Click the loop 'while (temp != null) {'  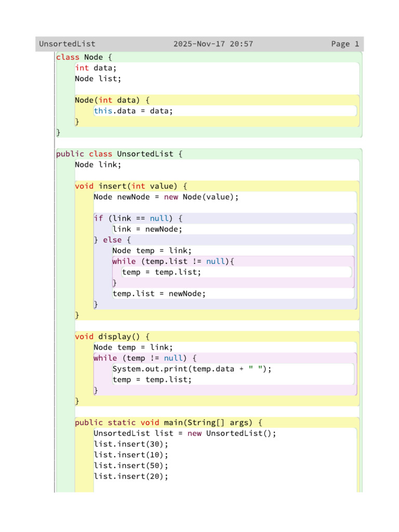(x=145, y=358)
